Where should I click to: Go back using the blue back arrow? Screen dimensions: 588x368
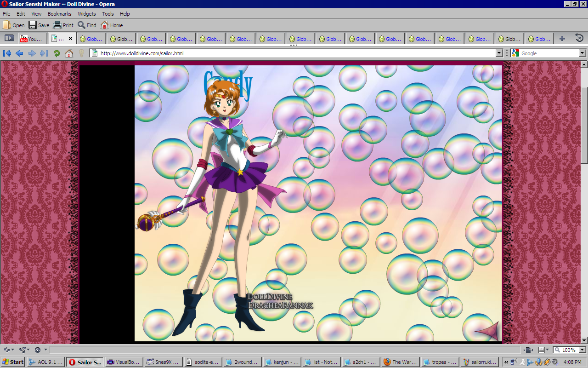pos(19,53)
